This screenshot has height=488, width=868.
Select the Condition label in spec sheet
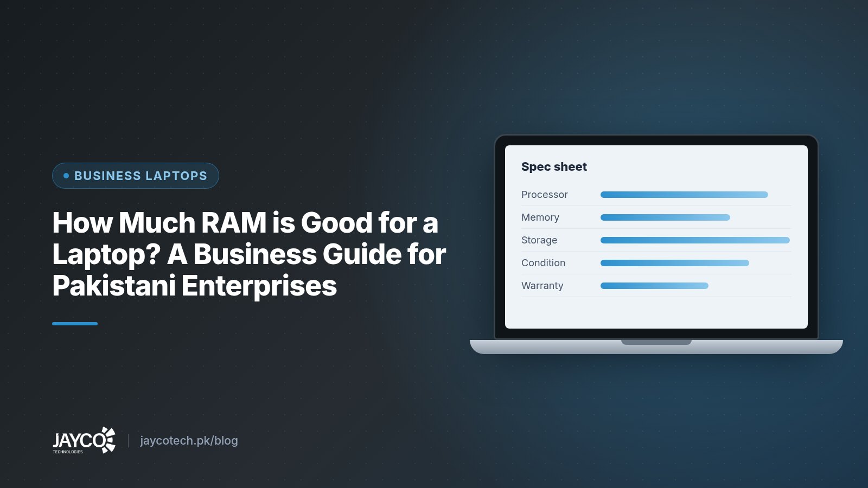[x=543, y=263]
